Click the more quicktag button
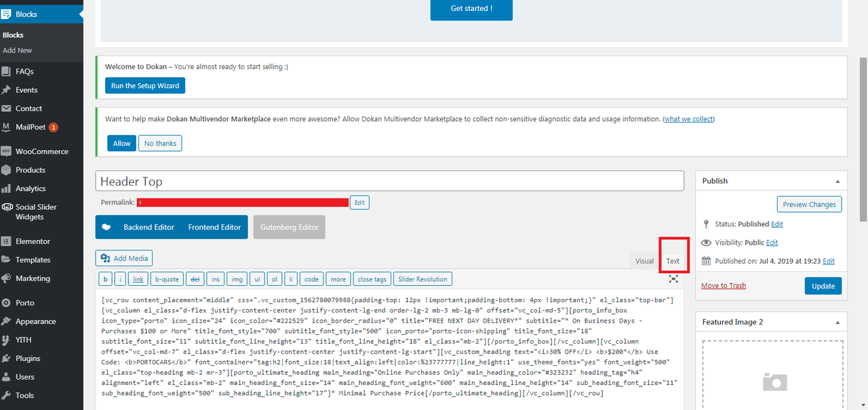 (x=338, y=279)
